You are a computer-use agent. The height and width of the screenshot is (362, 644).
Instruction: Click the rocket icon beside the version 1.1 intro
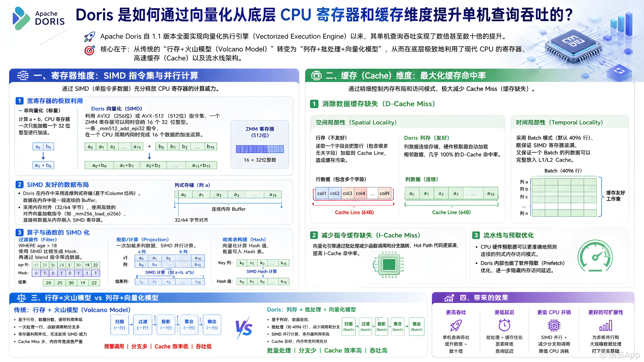point(90,37)
